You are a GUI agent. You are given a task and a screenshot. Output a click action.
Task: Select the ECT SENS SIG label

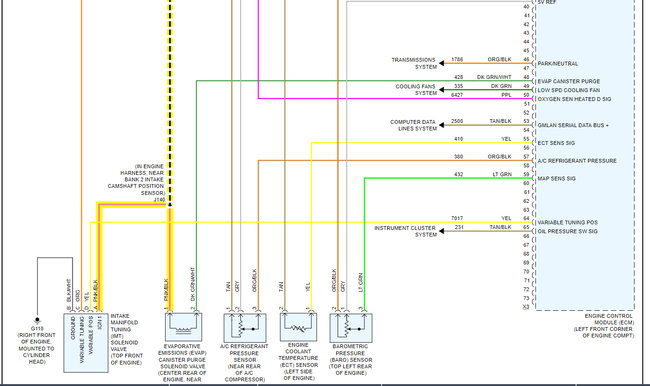pyautogui.click(x=556, y=143)
